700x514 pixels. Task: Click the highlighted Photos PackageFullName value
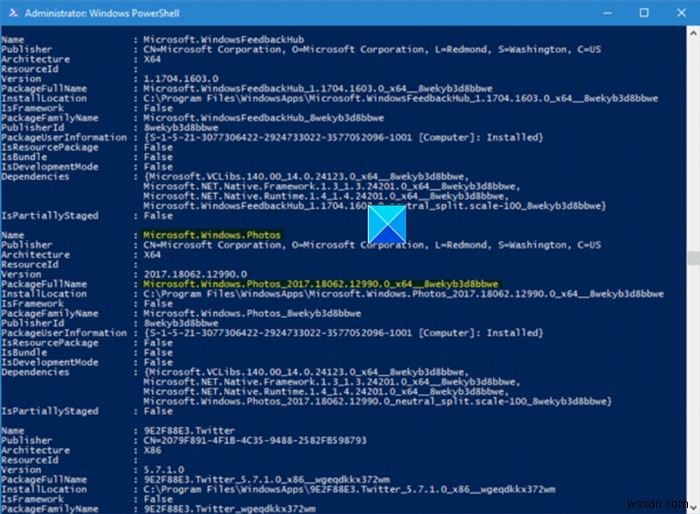(321, 284)
